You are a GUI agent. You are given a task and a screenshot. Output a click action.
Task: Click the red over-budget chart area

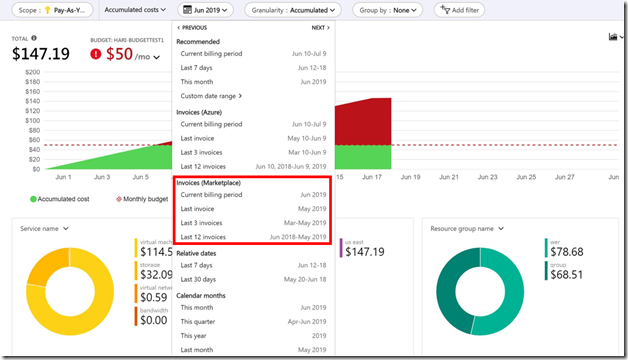(363, 123)
